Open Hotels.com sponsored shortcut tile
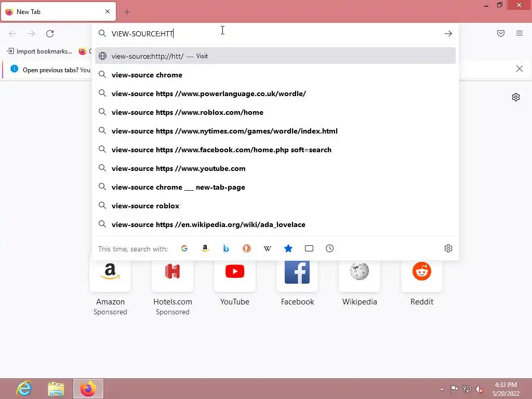Screen dimensions: 532x399 pos(172,275)
